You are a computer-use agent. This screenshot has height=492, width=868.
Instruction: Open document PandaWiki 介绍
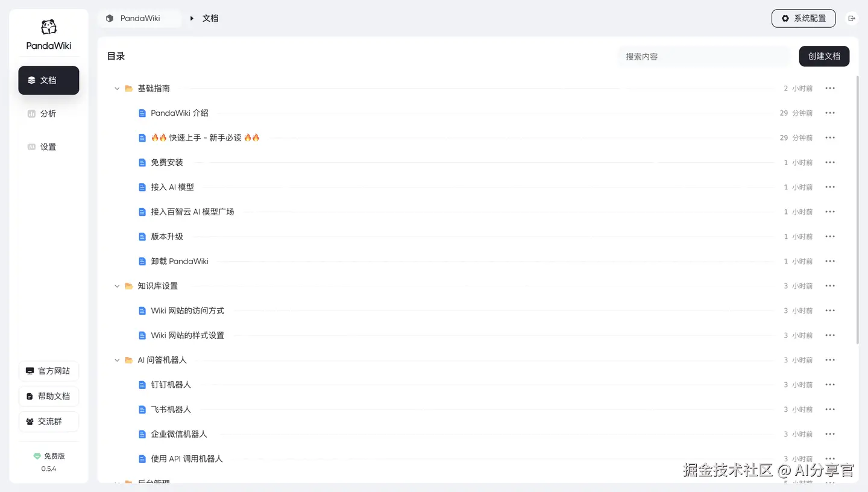(x=180, y=113)
